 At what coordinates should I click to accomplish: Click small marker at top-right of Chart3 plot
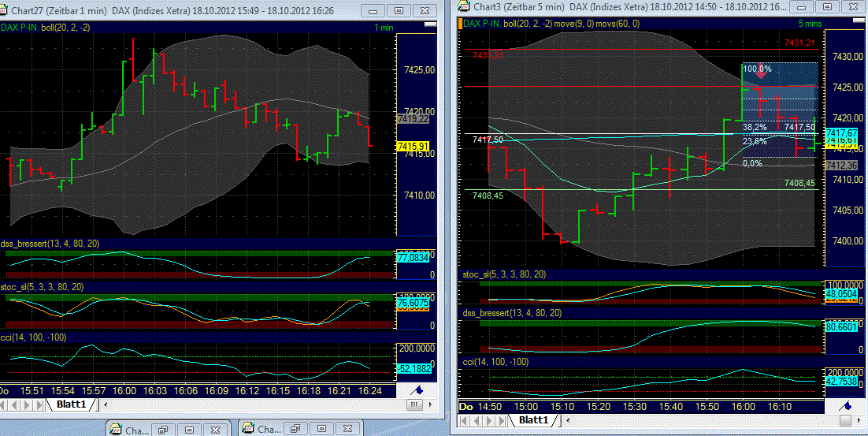tap(859, 20)
